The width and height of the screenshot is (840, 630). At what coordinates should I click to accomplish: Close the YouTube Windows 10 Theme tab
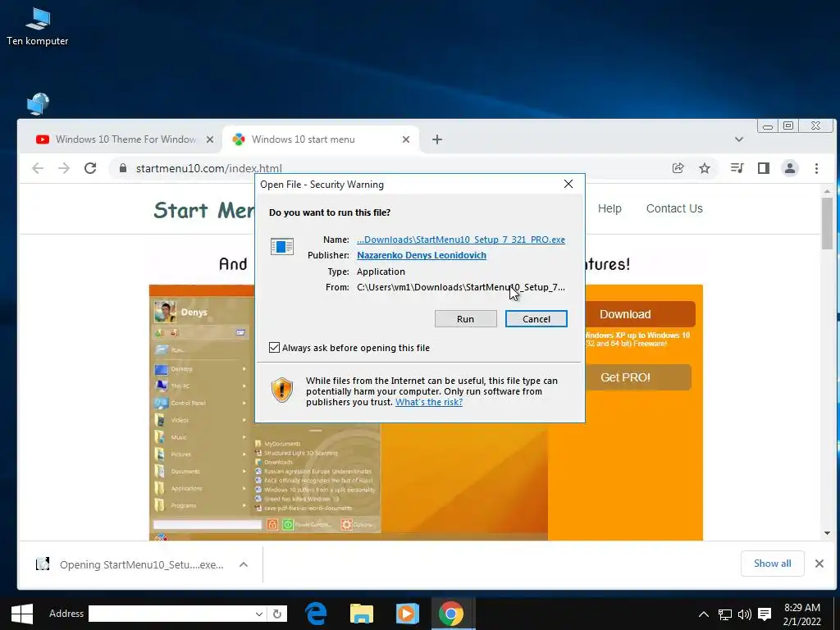point(210,139)
